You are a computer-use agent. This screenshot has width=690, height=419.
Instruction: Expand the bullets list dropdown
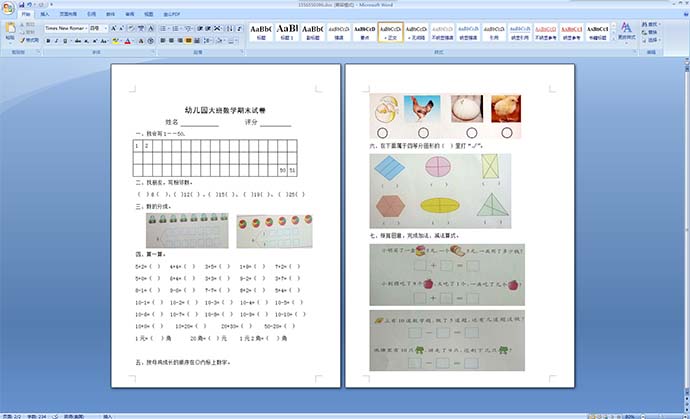coord(168,28)
